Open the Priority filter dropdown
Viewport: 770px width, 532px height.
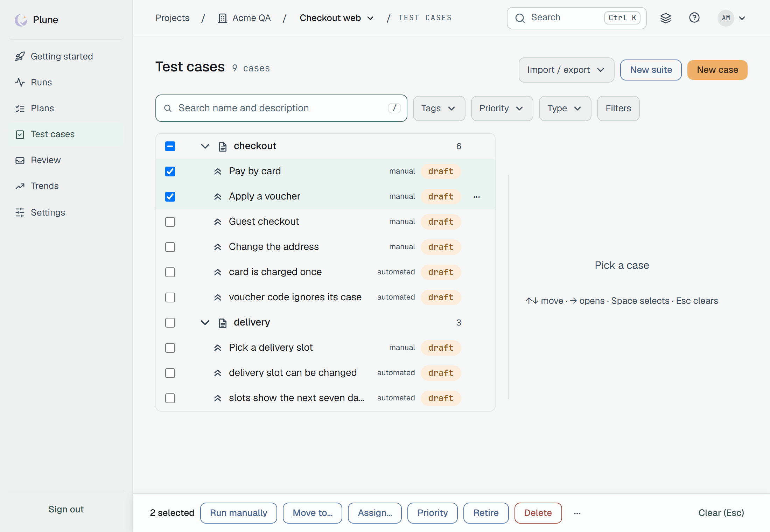point(502,108)
